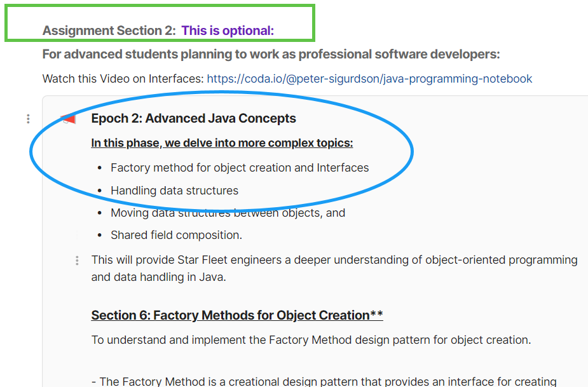Click the block handle beside Epoch 2 callout

tap(28, 119)
